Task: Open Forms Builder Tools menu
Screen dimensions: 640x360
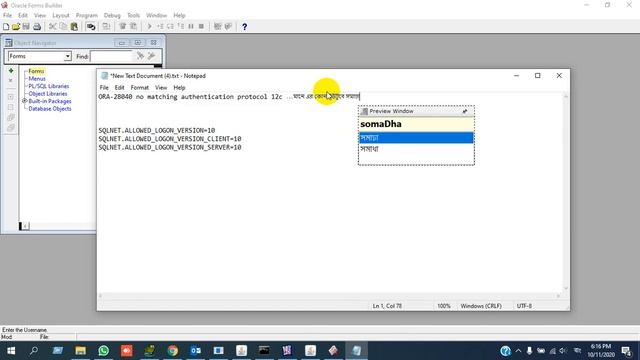Action: pyautogui.click(x=133, y=15)
